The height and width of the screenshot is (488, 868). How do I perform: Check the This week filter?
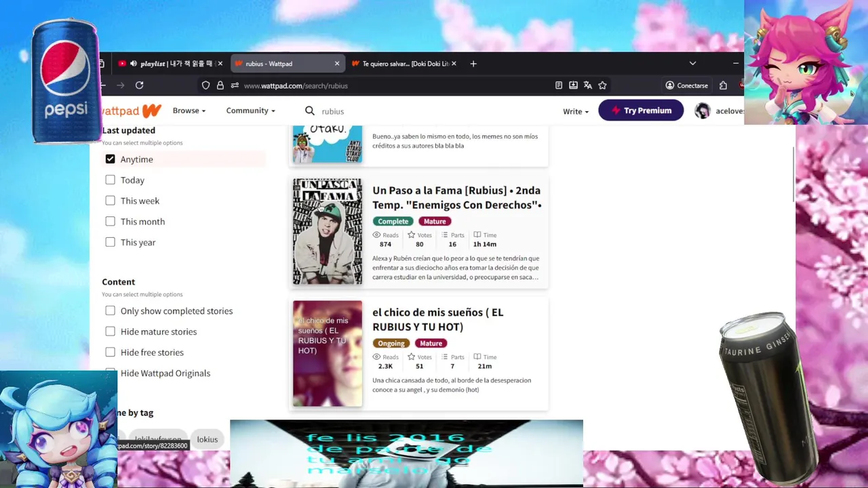click(110, 201)
